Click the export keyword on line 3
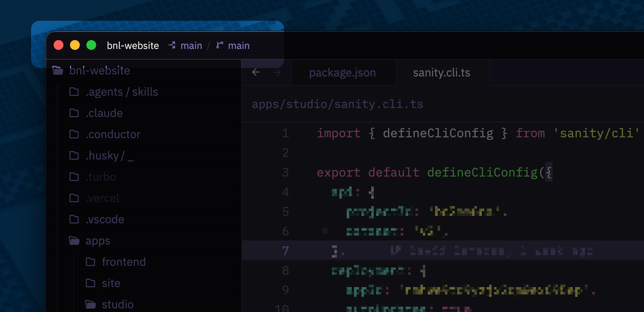This screenshot has width=644, height=312. (x=339, y=173)
